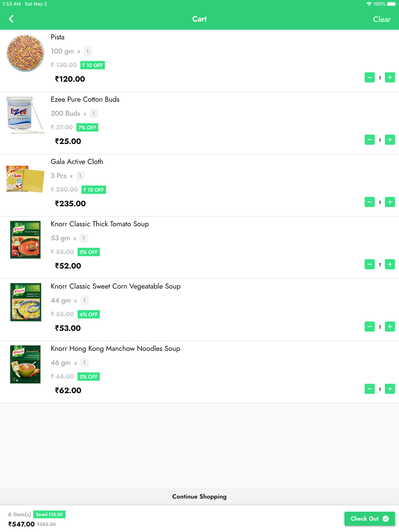Reduce Knorr Thick Tomato Soup quantity

[x=369, y=264]
